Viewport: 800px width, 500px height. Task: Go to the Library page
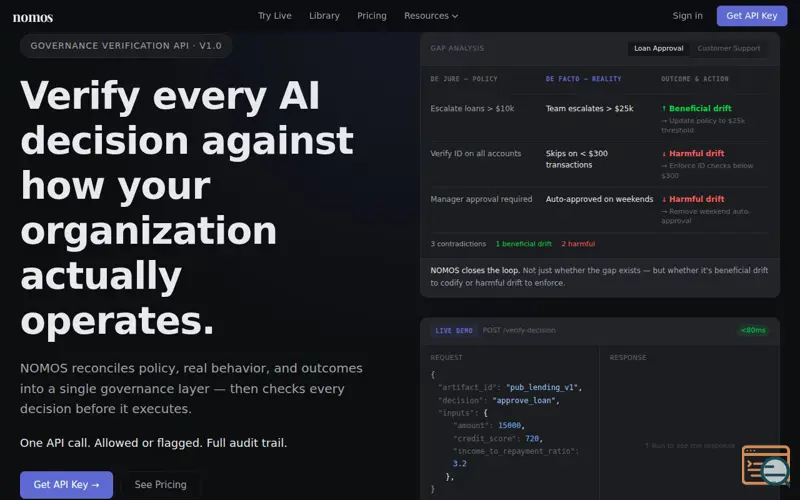(x=324, y=16)
